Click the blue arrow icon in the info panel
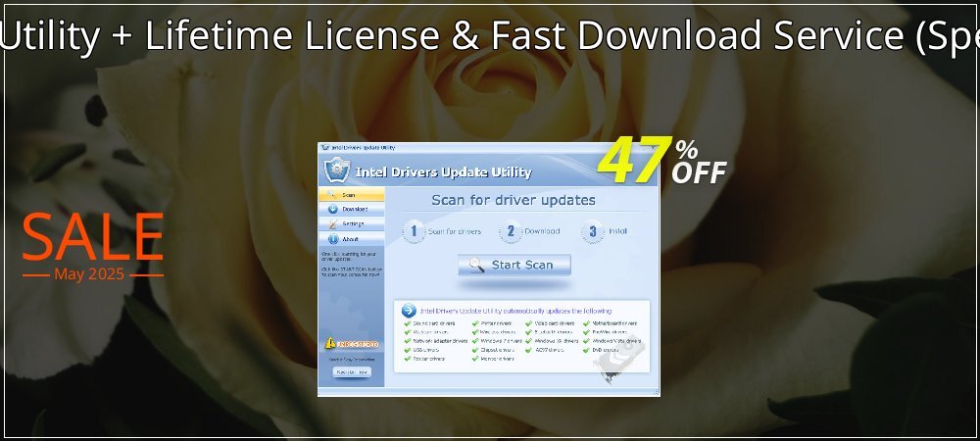 [409, 311]
